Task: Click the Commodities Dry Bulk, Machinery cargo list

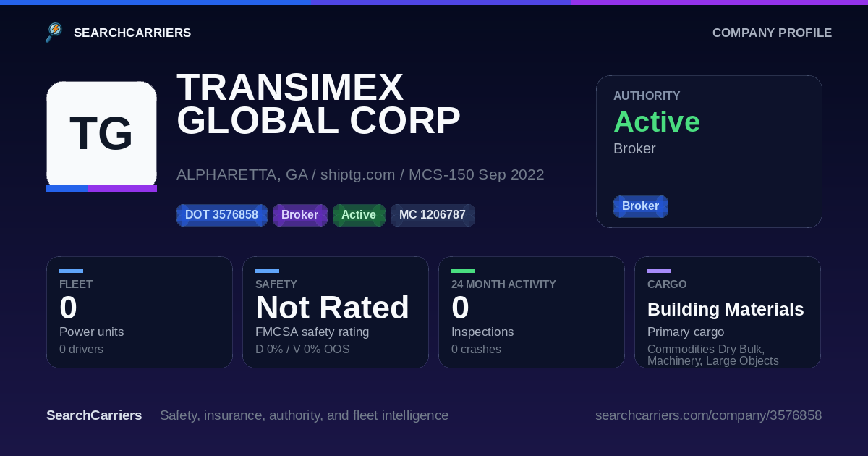Action: [x=713, y=355]
